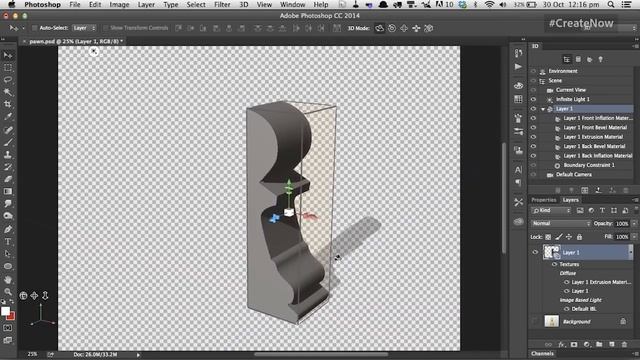
Task: Activate Drag 3D Object mode
Action: 404,28
